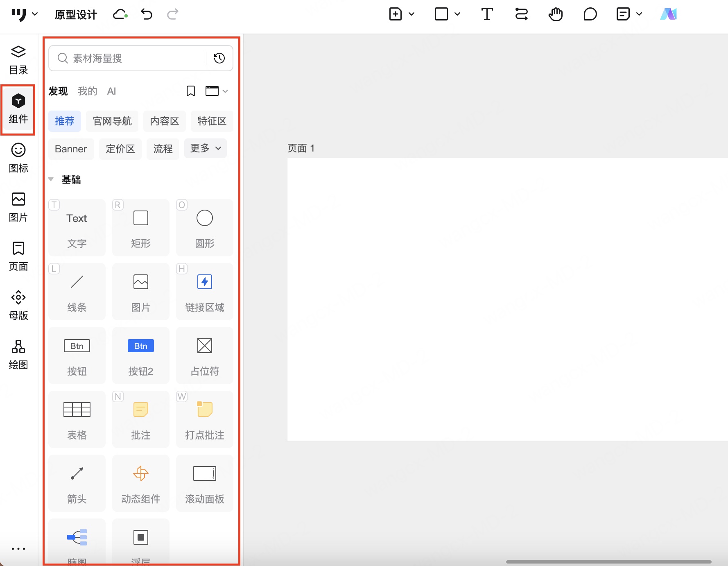This screenshot has width=728, height=566.
Task: Collapse the 基础 section triangle
Action: [51, 179]
